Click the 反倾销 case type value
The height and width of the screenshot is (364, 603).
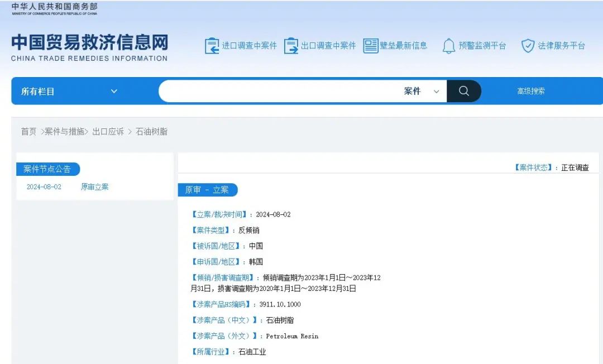[x=249, y=230]
